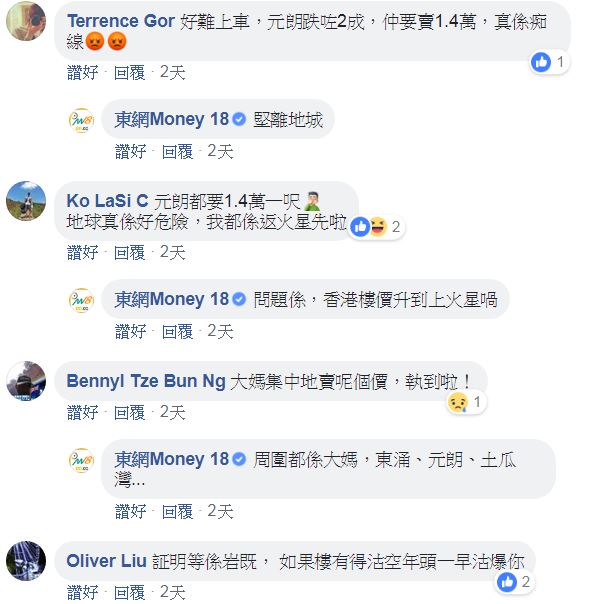Like the 問題係 香港樓價 reply with 讚好
Viewport: 602px width, 604px height.
pos(131,331)
